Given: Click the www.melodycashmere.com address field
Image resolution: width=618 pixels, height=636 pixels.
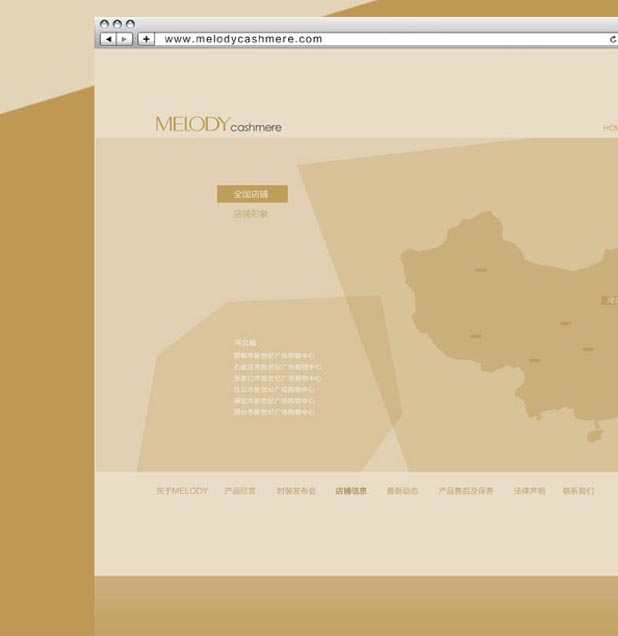Looking at the screenshot, I should pos(385,39).
